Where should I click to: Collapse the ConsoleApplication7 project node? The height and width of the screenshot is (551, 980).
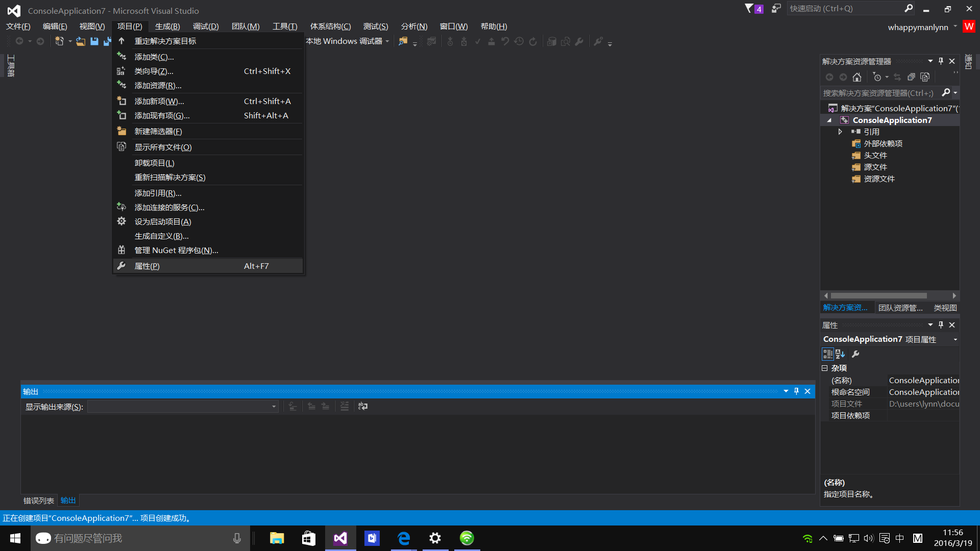829,120
